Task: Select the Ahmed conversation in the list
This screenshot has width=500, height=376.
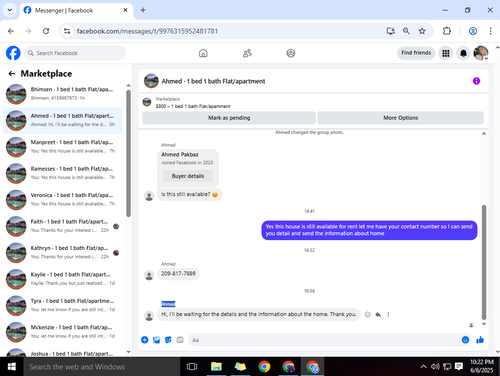Action: click(x=62, y=120)
